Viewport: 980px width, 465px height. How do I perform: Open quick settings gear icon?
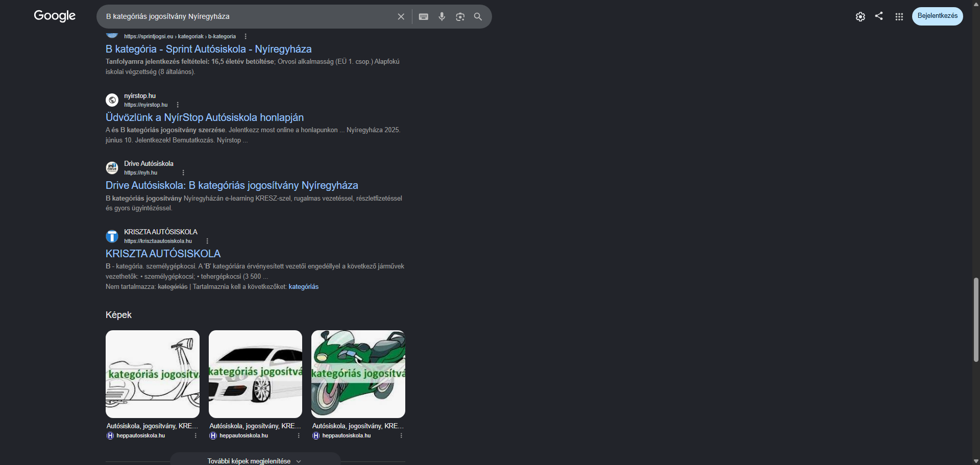pyautogui.click(x=861, y=17)
